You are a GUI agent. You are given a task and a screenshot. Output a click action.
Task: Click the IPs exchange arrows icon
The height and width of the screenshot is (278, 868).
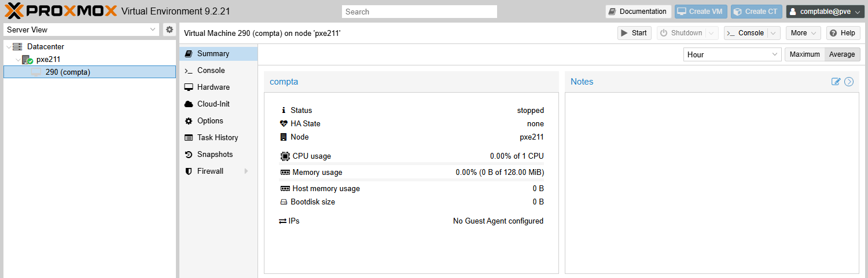(283, 221)
